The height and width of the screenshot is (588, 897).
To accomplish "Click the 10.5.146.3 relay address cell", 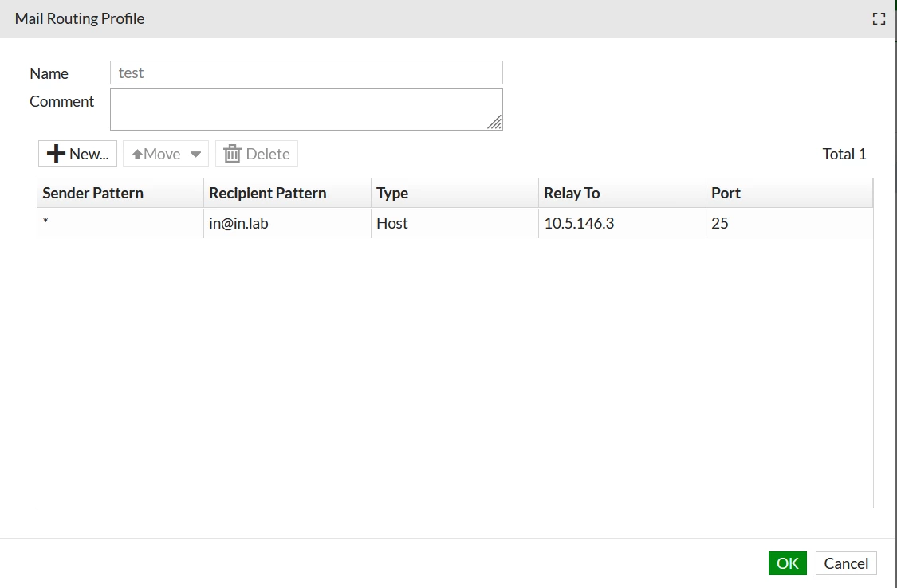I will click(622, 223).
